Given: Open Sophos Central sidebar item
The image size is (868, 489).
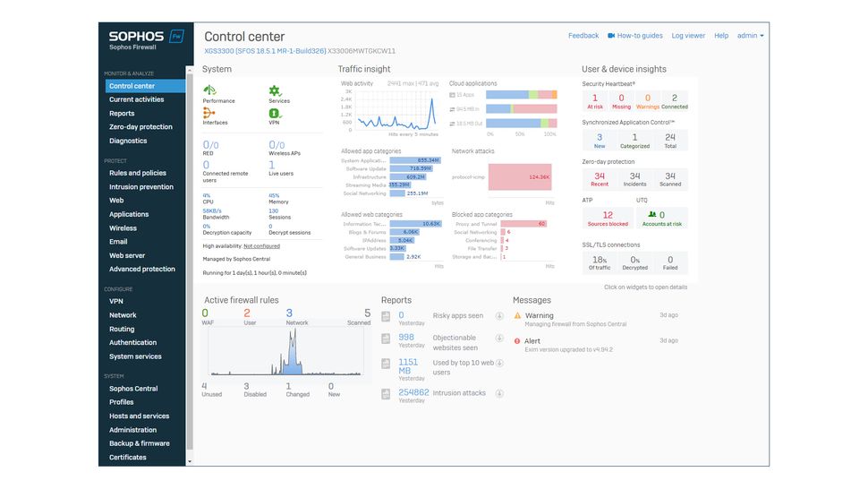Looking at the screenshot, I should tap(133, 389).
